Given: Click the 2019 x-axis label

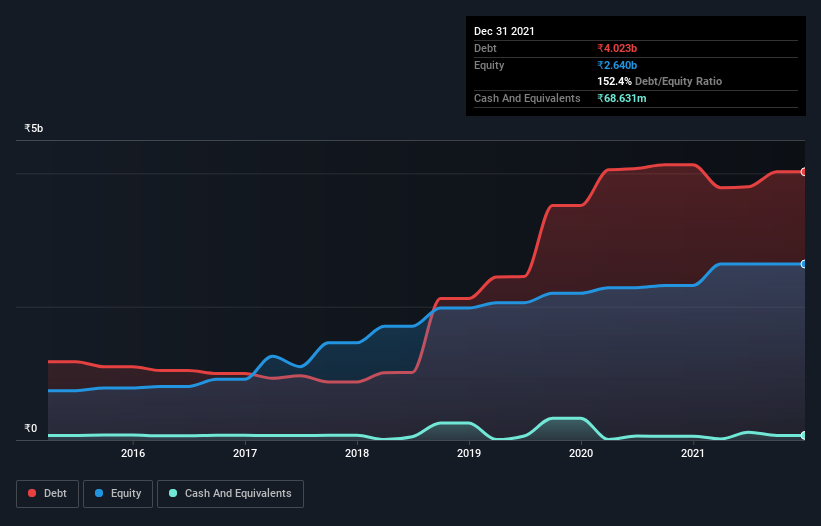Looking at the screenshot, I should pyautogui.click(x=469, y=453).
